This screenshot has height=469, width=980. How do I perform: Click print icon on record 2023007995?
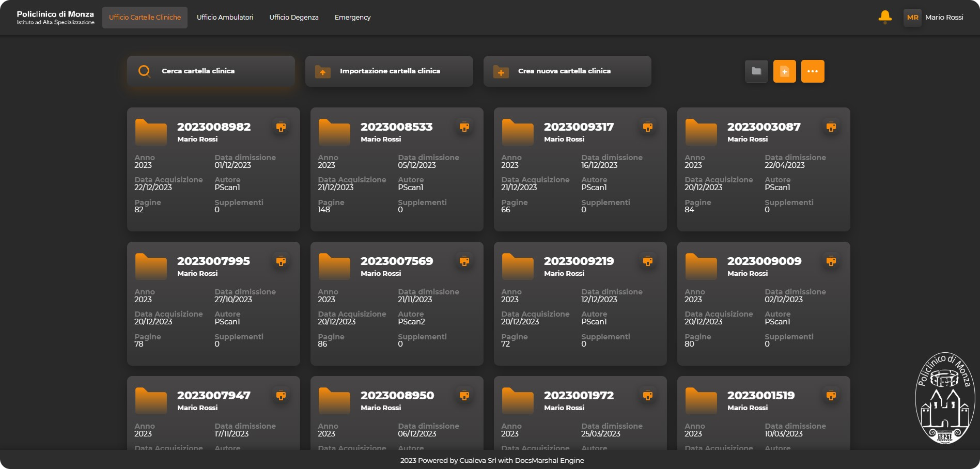[281, 261]
